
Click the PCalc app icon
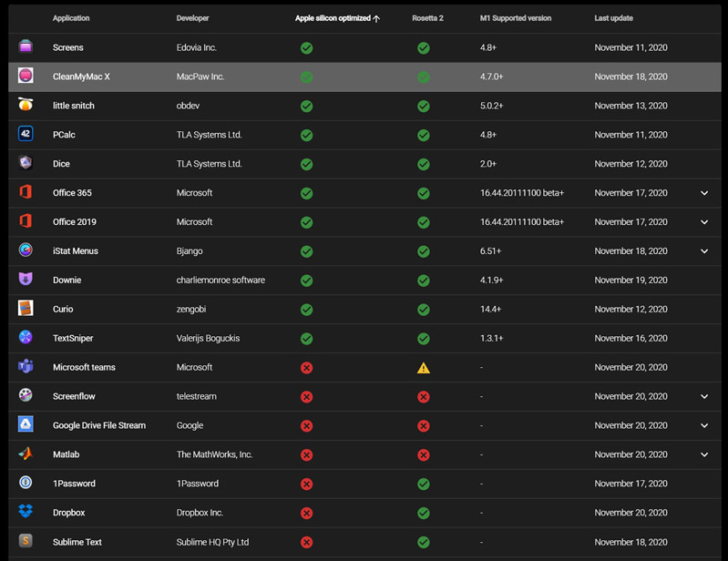click(26, 135)
